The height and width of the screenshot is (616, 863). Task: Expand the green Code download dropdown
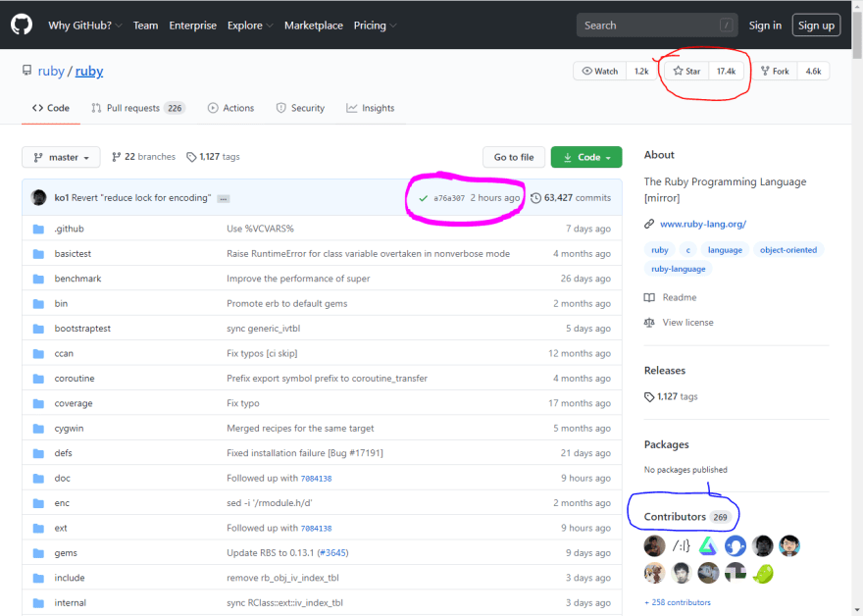point(586,157)
